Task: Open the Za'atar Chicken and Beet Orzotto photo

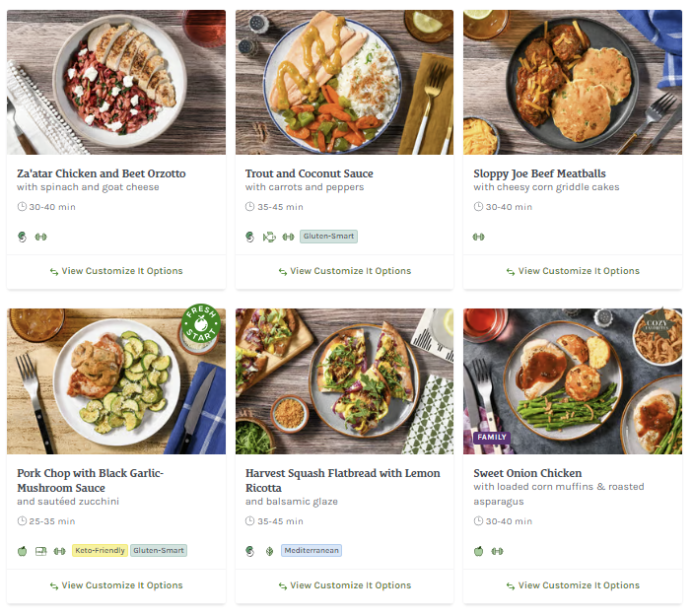Action: (x=116, y=82)
